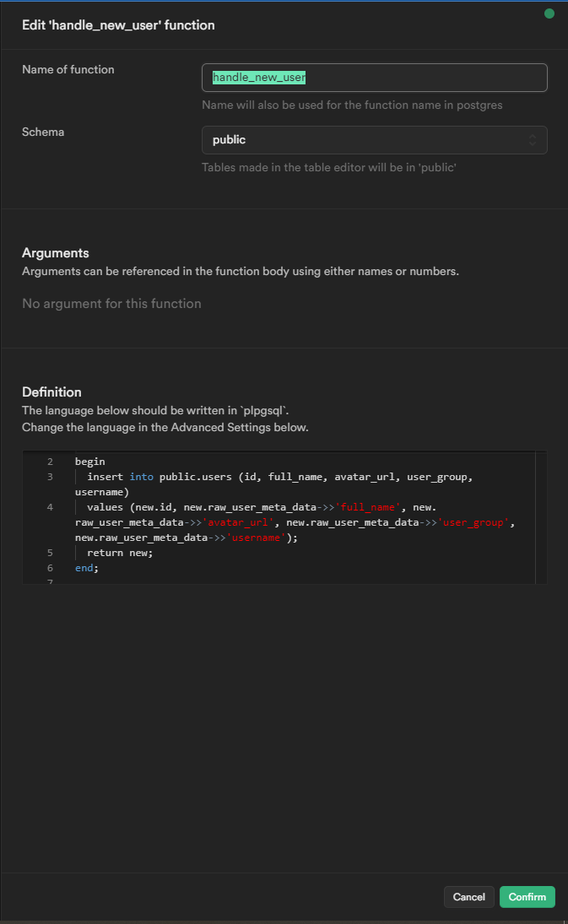Click line number 5 in code gutter
The width and height of the screenshot is (568, 924).
pyautogui.click(x=50, y=553)
